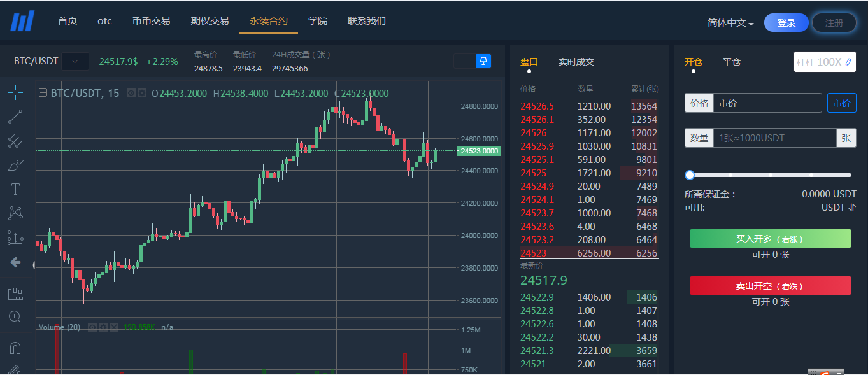Click the 注册 registration button
This screenshot has width=868, height=375.
click(833, 21)
